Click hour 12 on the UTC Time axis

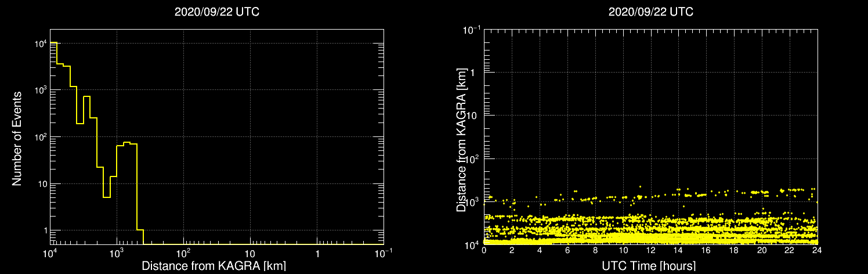coord(650,250)
